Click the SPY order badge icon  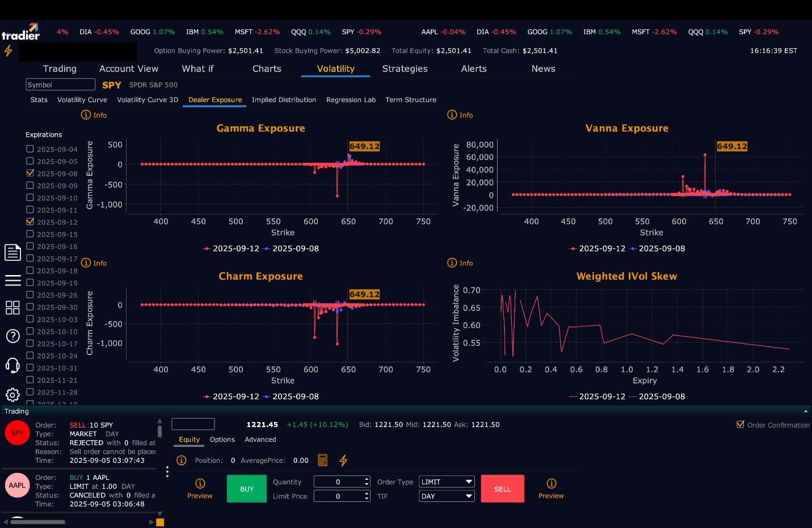pyautogui.click(x=17, y=433)
